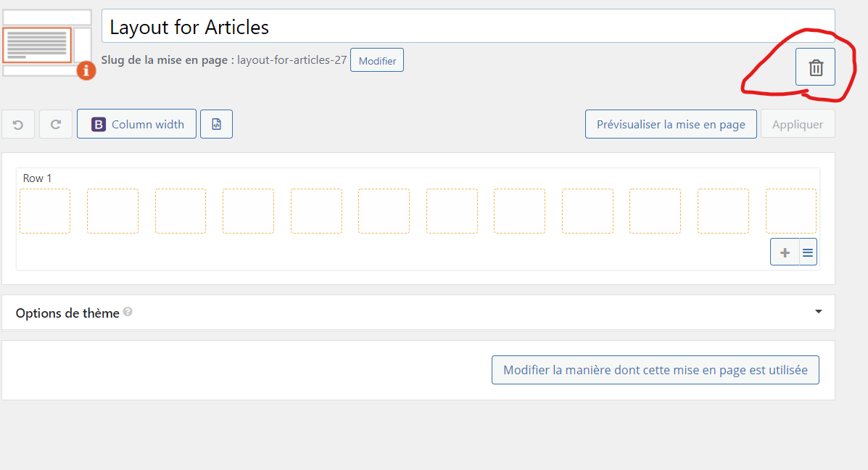Click the Row 1 label

point(37,178)
